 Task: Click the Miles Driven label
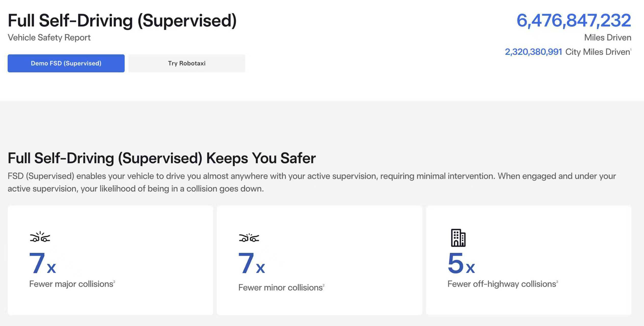[608, 38]
